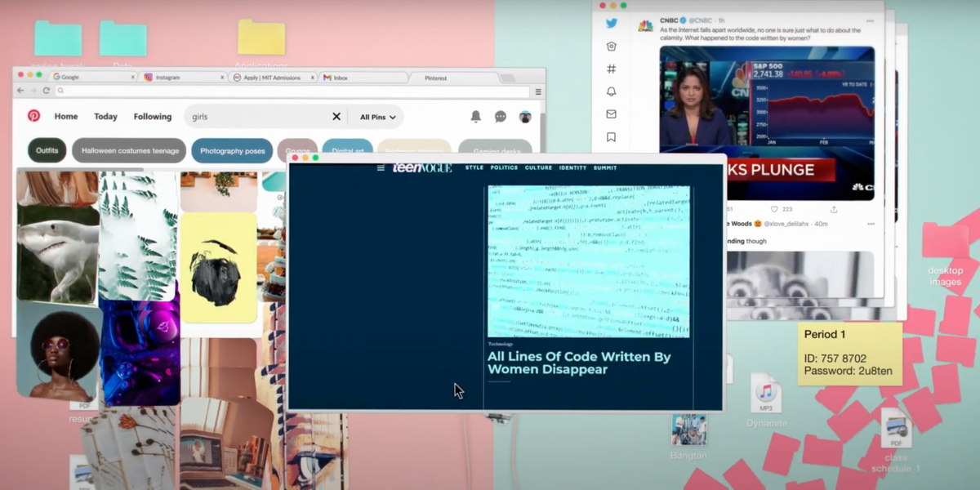Open the Technology category label
The height and width of the screenshot is (490, 980).
point(500,344)
